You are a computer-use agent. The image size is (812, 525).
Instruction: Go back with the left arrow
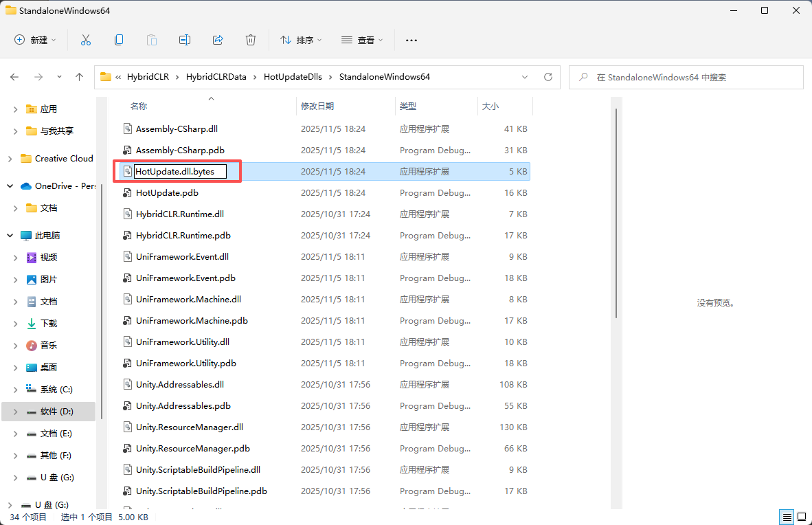pyautogui.click(x=14, y=77)
